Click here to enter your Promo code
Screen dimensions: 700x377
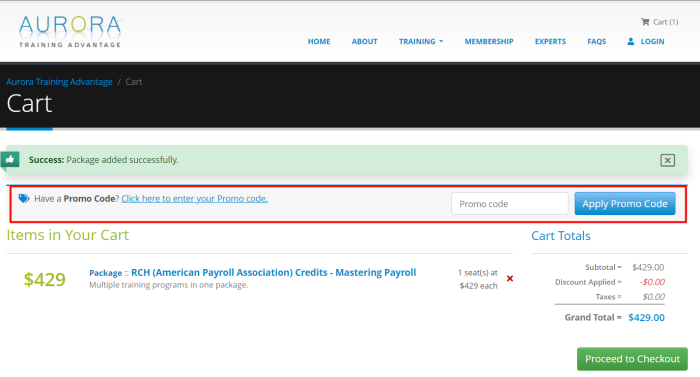tap(194, 199)
